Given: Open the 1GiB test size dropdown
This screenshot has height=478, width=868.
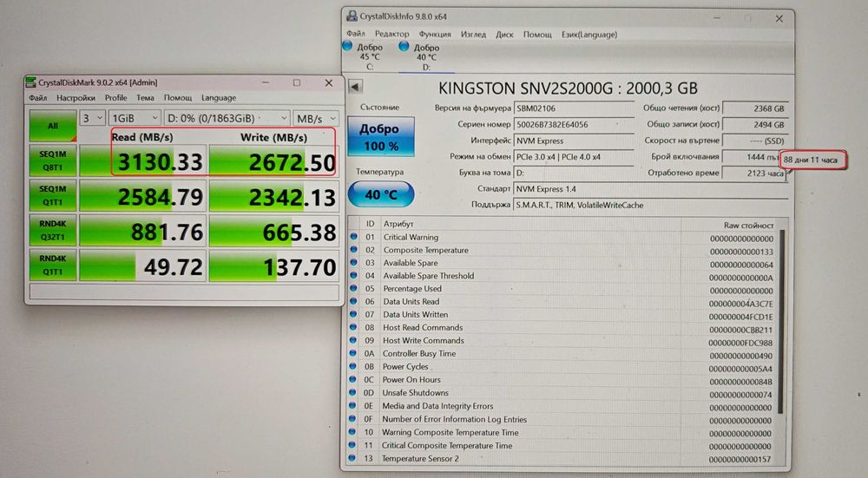Looking at the screenshot, I should point(135,118).
